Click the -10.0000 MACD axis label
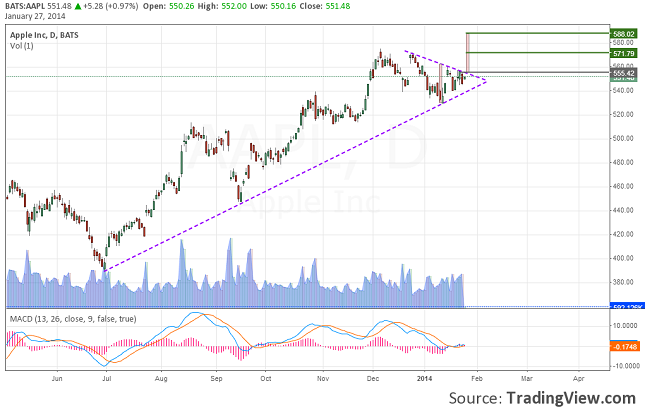The height and width of the screenshot is (415, 645). pos(624,366)
